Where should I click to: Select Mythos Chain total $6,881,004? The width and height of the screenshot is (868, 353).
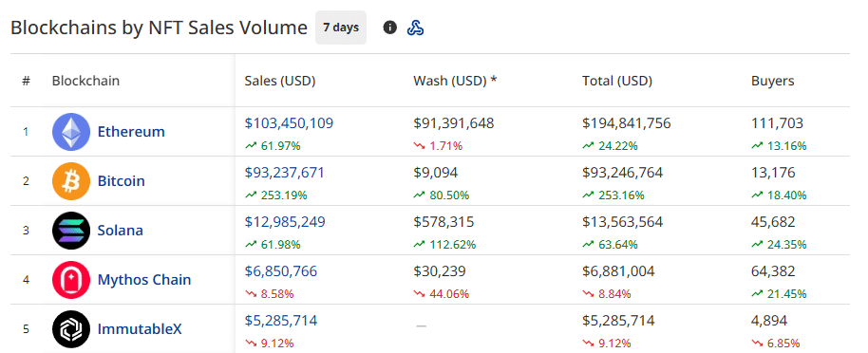tap(619, 270)
